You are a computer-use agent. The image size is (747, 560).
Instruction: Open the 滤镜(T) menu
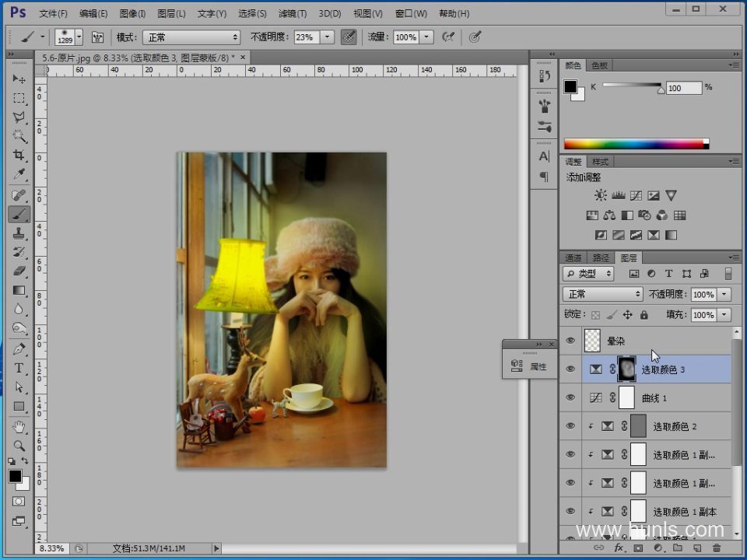pos(292,13)
